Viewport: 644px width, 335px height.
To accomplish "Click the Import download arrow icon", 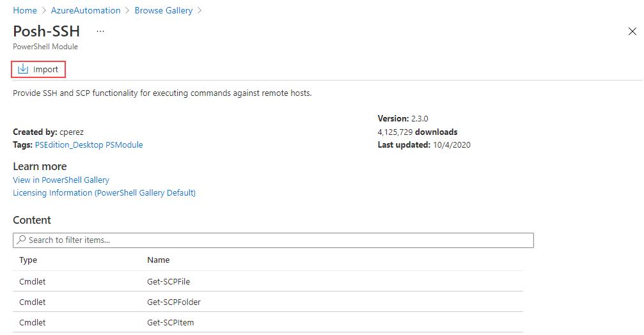I will [x=23, y=69].
